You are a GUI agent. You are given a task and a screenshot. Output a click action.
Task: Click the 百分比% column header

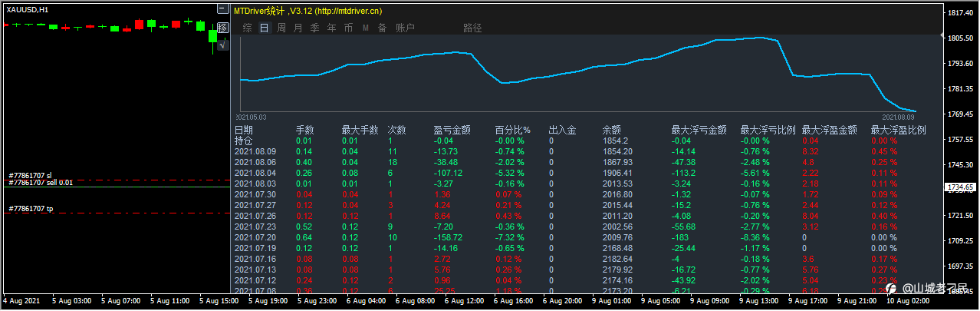point(513,131)
